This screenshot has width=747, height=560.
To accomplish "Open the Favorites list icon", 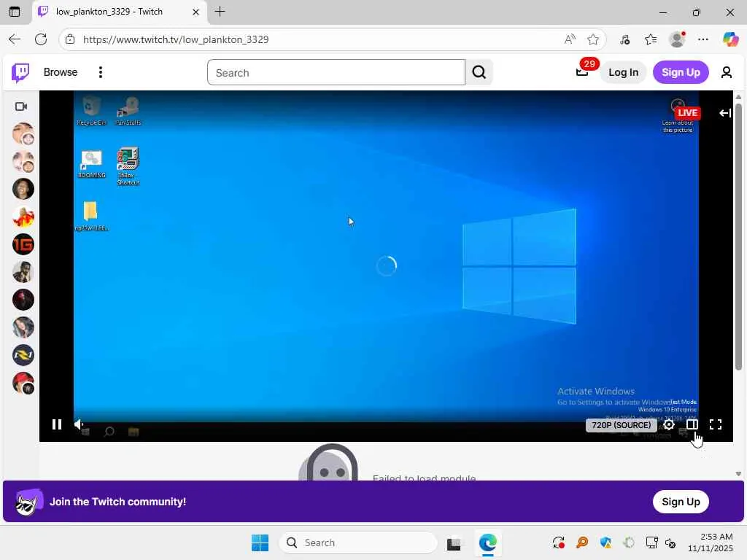I will tap(651, 39).
